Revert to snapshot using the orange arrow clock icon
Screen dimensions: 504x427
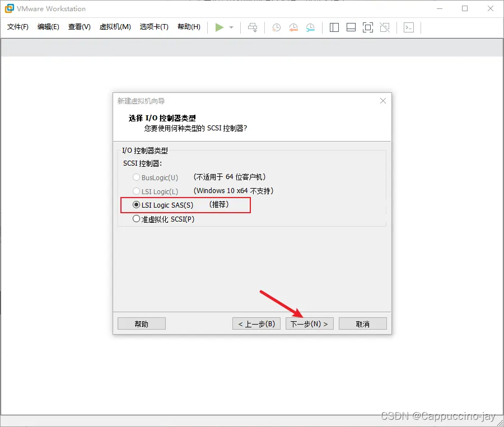pyautogui.click(x=293, y=27)
